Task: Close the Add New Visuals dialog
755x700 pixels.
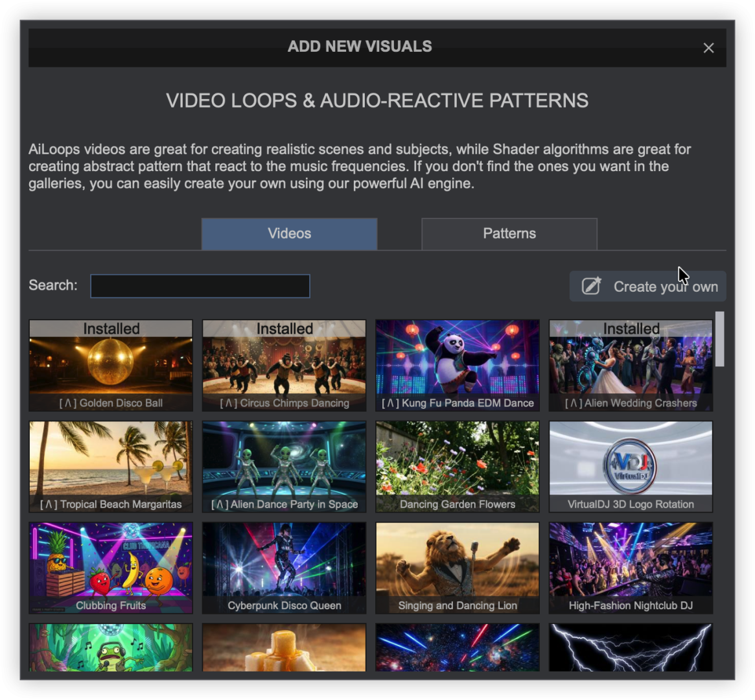Action: (708, 48)
